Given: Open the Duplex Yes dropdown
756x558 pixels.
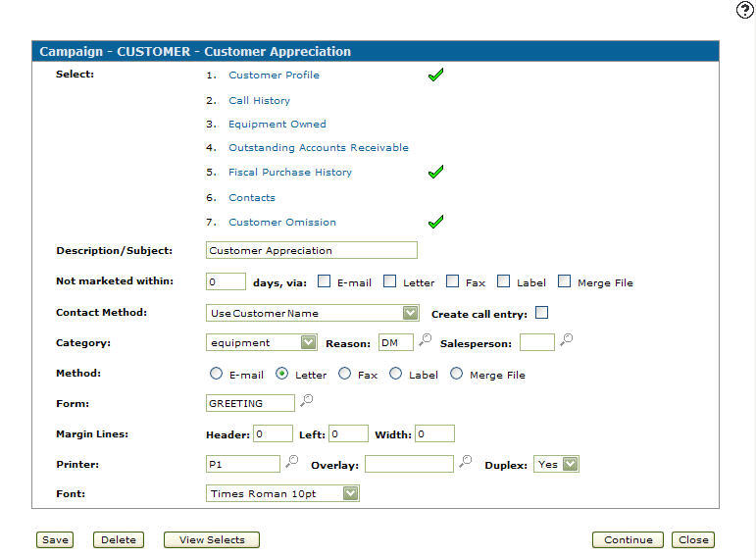Looking at the screenshot, I should pyautogui.click(x=556, y=464).
